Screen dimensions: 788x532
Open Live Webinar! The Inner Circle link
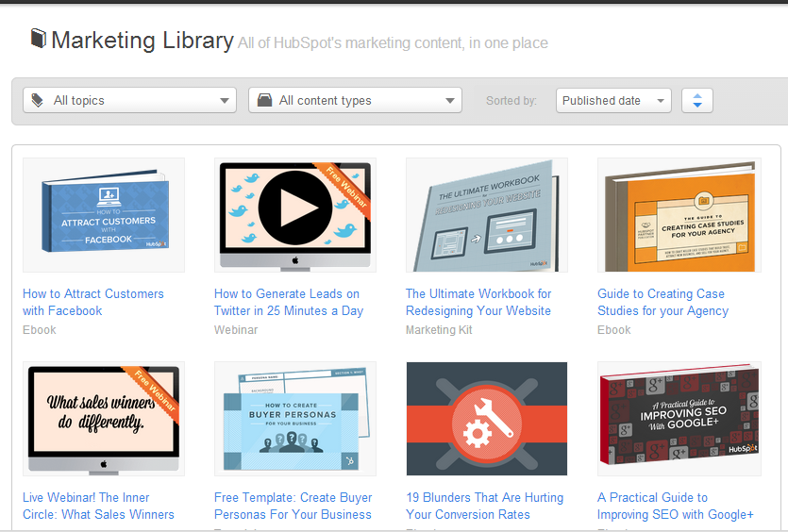(x=98, y=506)
